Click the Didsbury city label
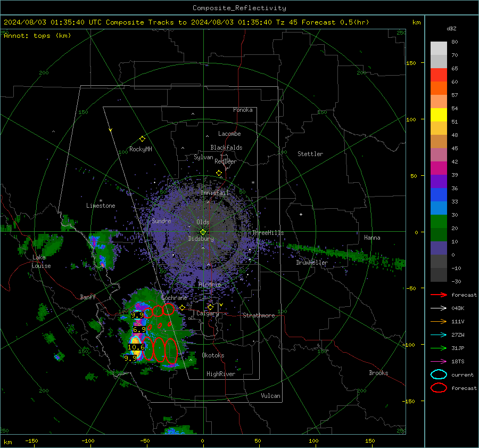The width and height of the screenshot is (479, 448). click(201, 239)
